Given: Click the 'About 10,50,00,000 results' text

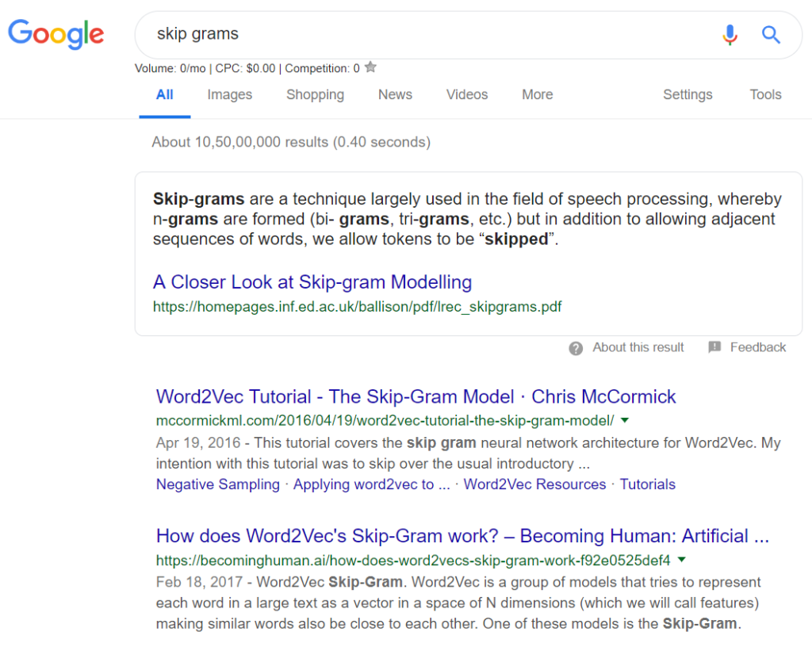Looking at the screenshot, I should click(291, 143).
